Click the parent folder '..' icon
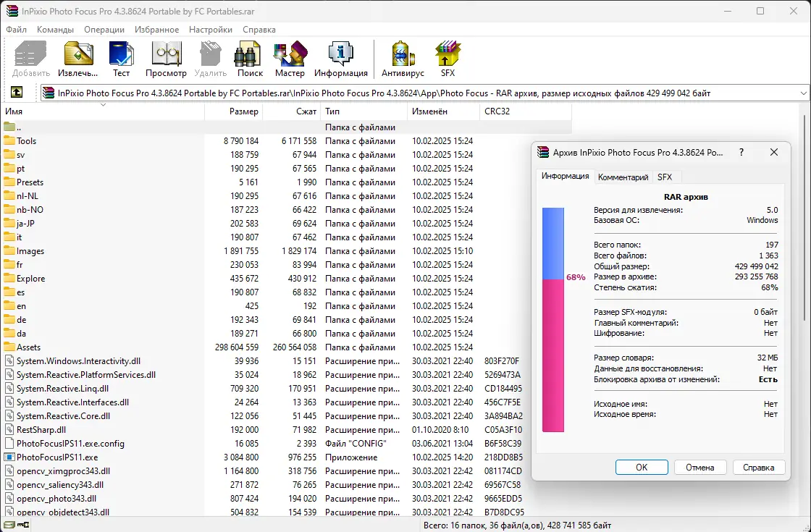The height and width of the screenshot is (532, 811). pyautogui.click(x=9, y=127)
